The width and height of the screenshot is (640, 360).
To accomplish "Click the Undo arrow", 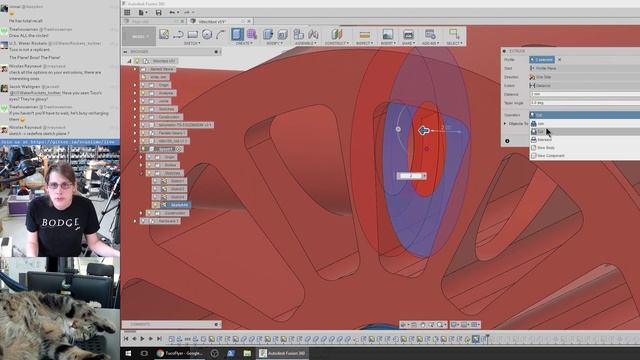I will point(172,13).
